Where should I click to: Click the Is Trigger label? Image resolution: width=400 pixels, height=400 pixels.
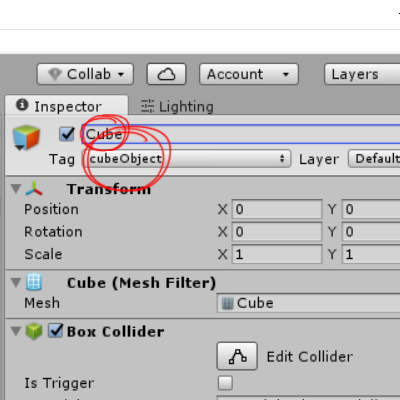(59, 383)
